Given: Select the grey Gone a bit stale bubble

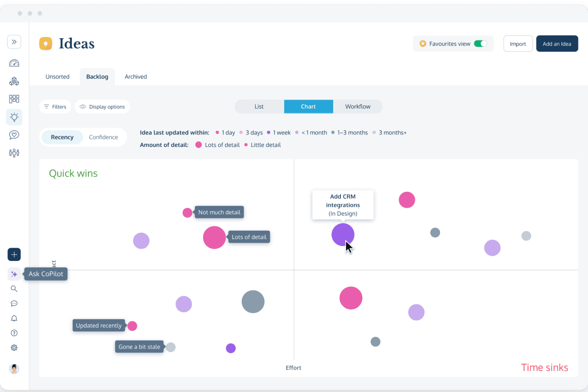Looking at the screenshot, I should point(171,347).
